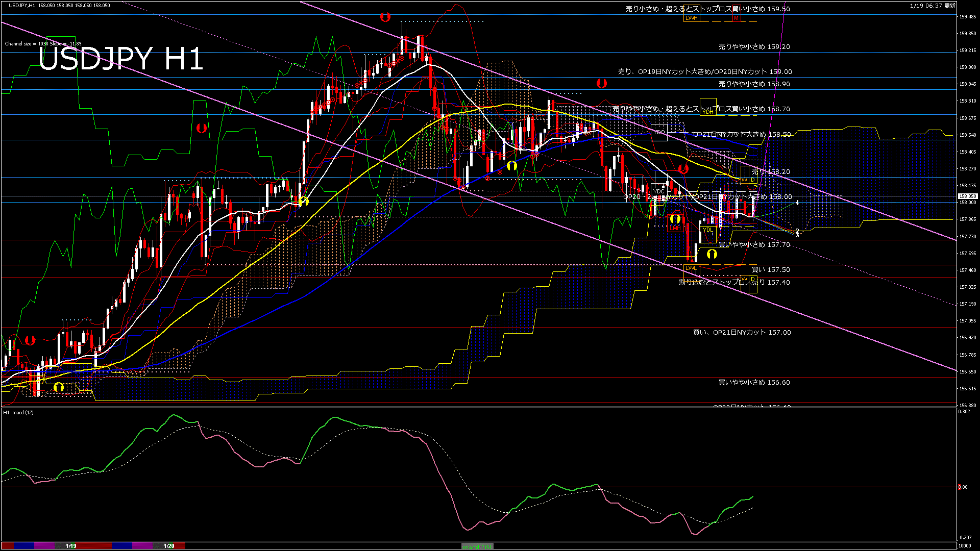
Task: Toggle the macd ON button
Action: 477,546
